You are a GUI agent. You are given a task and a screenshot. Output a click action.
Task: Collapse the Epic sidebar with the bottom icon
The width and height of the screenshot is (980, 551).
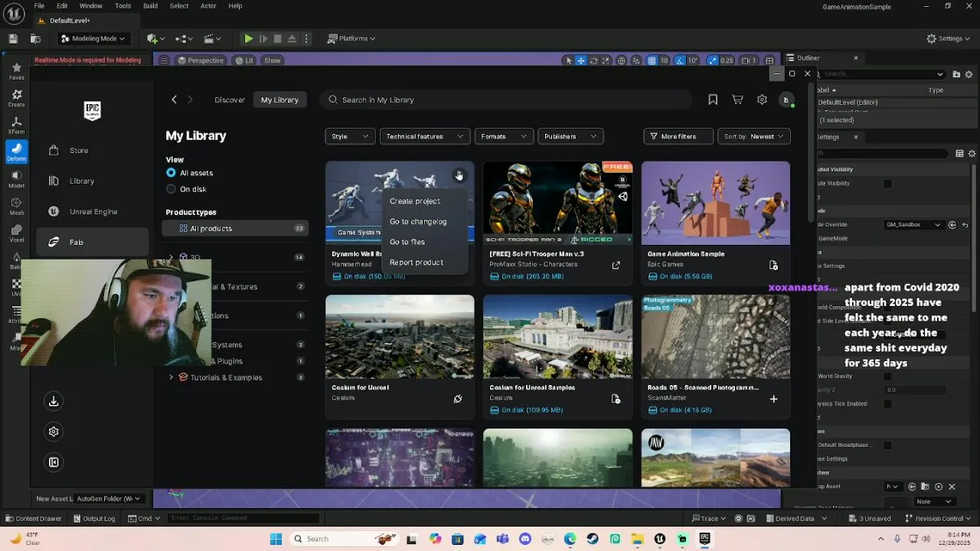(x=54, y=462)
